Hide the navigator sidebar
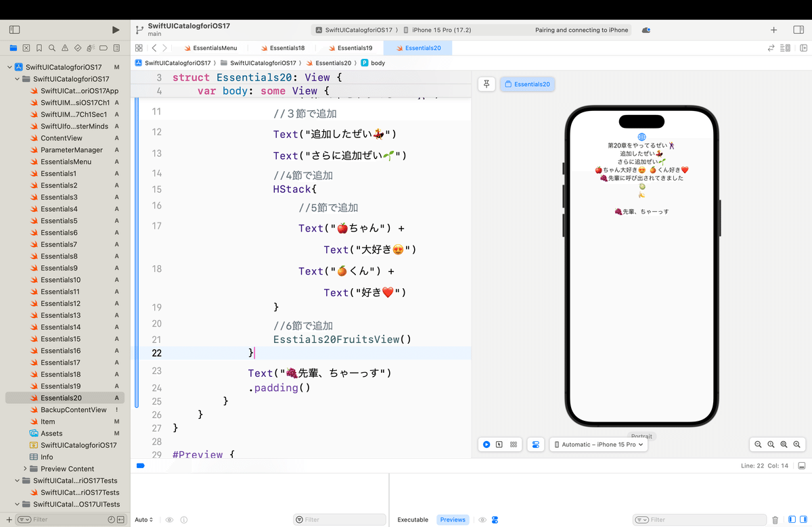 point(14,30)
